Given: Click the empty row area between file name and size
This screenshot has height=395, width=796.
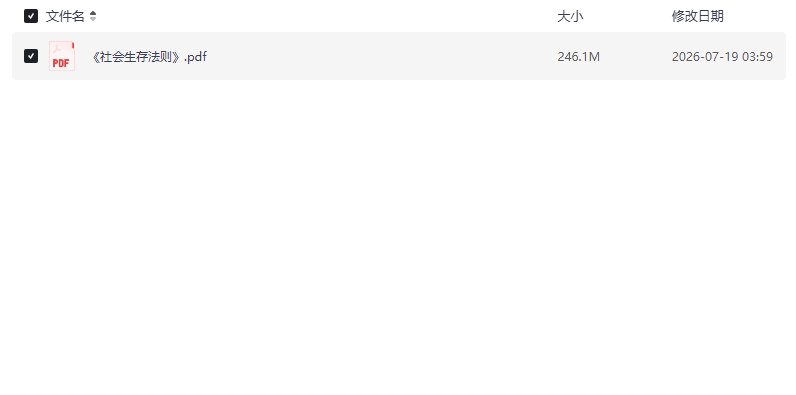Looking at the screenshot, I should coord(381,56).
